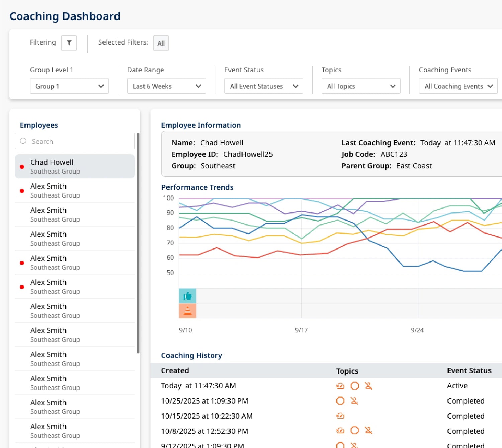Sort by the Topics column header

[x=347, y=371]
